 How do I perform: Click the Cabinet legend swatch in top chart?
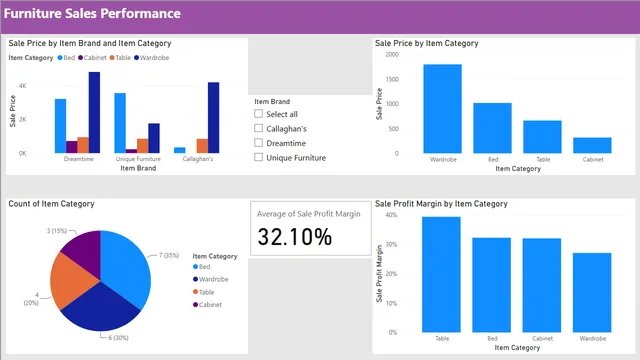80,58
